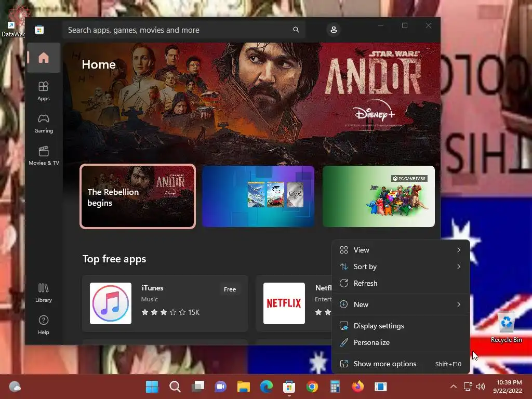The image size is (532, 399).
Task: Open volume speaker tray icon
Action: click(481, 387)
